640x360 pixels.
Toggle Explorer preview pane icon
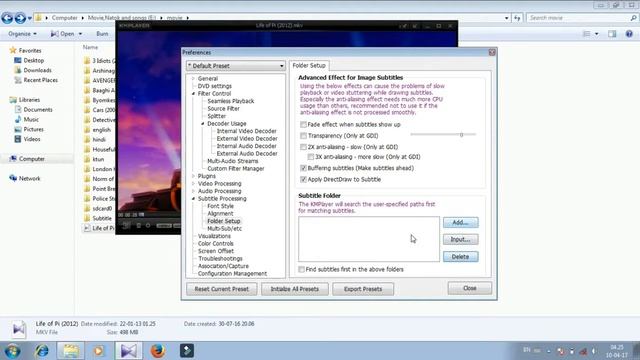612,34
